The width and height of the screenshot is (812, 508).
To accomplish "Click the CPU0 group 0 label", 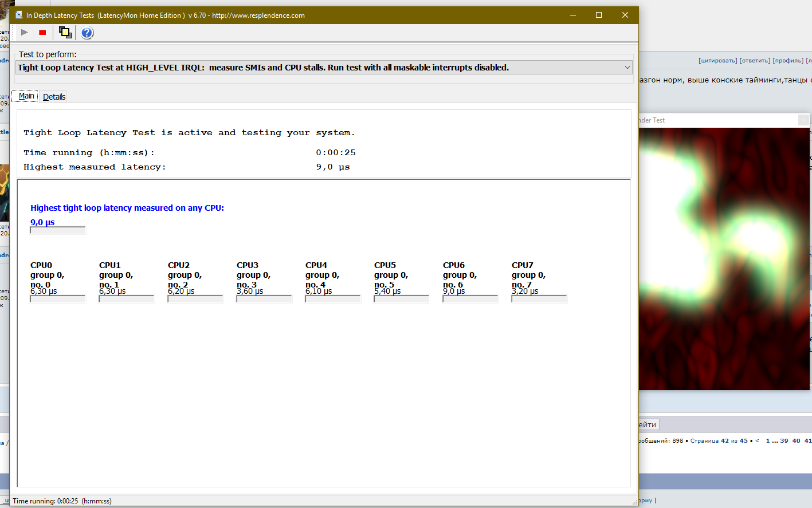I will 47,275.
